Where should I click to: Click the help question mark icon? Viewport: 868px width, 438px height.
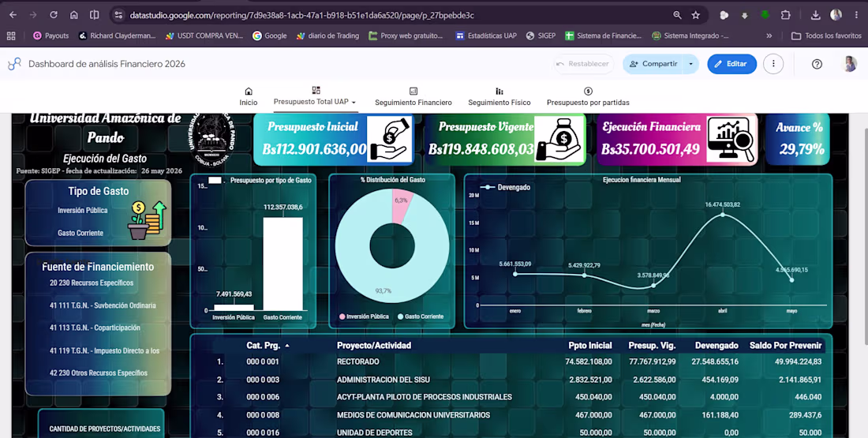(817, 64)
